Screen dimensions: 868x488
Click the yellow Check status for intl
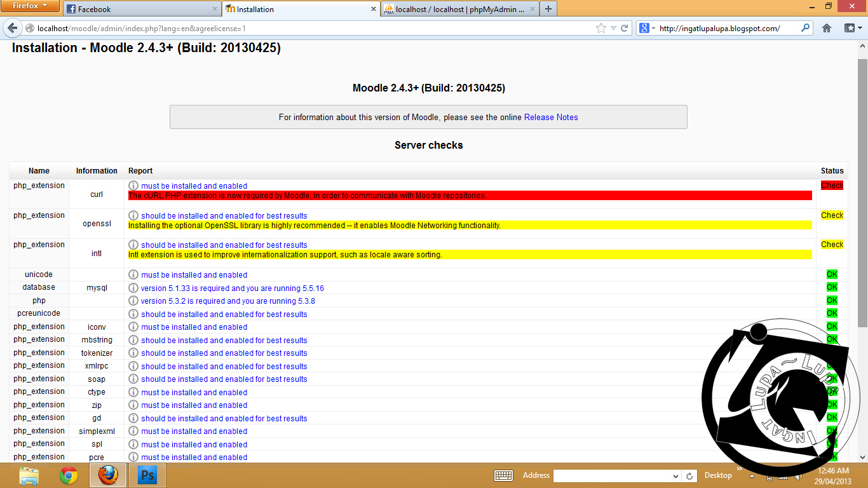832,245
